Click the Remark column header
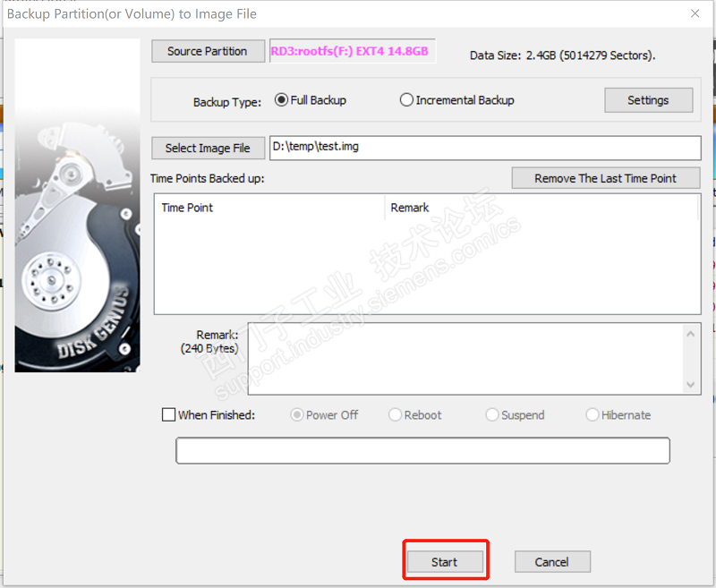Screen dimensions: 716x588 pyautogui.click(x=541, y=208)
